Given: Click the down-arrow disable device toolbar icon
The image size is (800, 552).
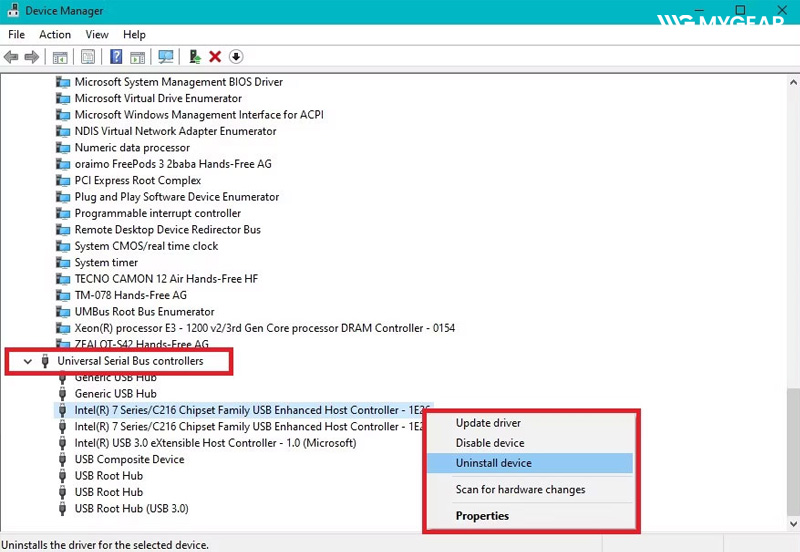Looking at the screenshot, I should 236,56.
